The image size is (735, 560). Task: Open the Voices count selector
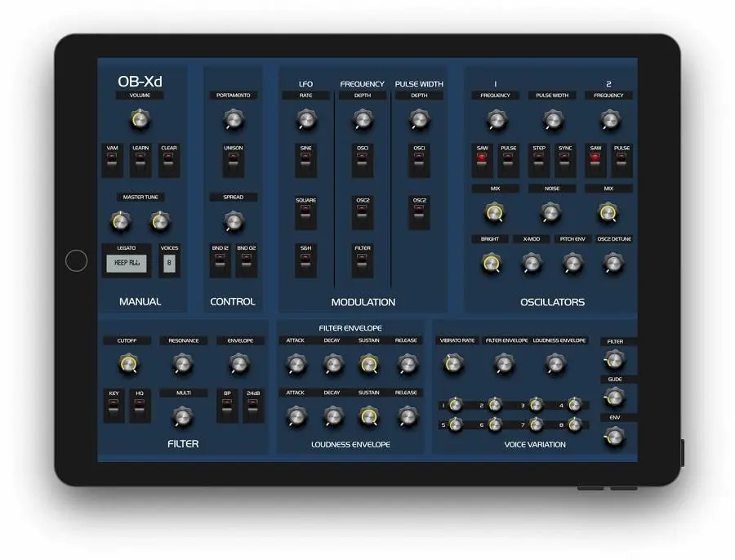click(169, 264)
